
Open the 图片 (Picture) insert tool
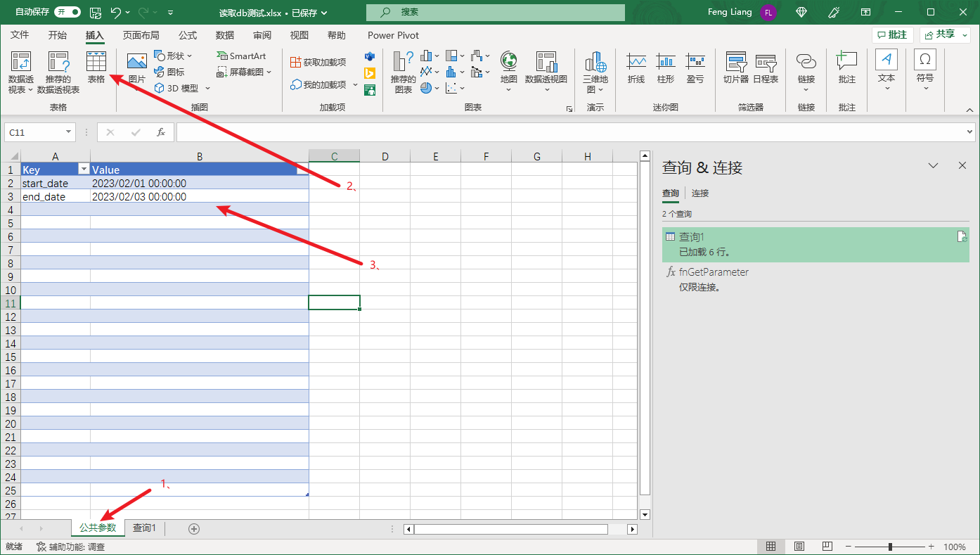tap(136, 68)
